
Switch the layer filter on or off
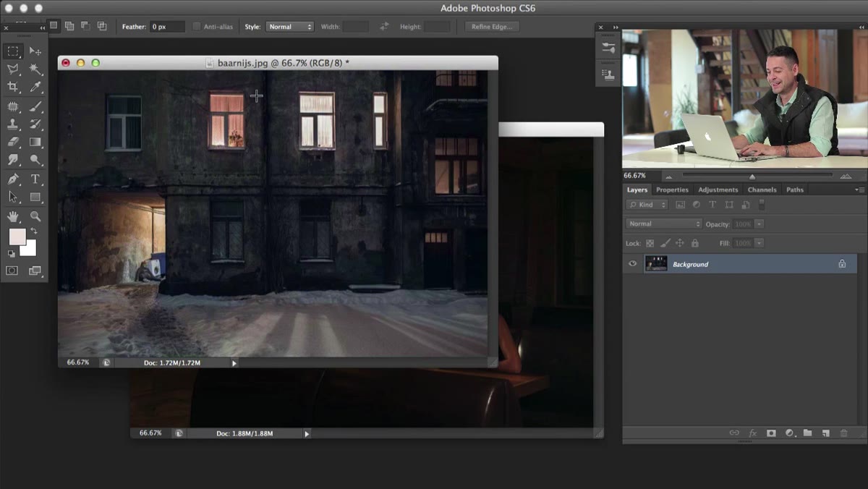(762, 205)
